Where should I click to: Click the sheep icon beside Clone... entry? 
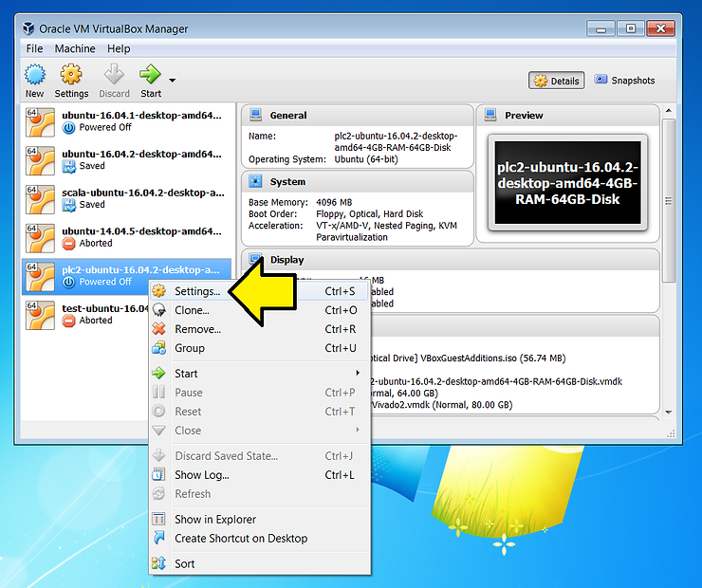(158, 310)
